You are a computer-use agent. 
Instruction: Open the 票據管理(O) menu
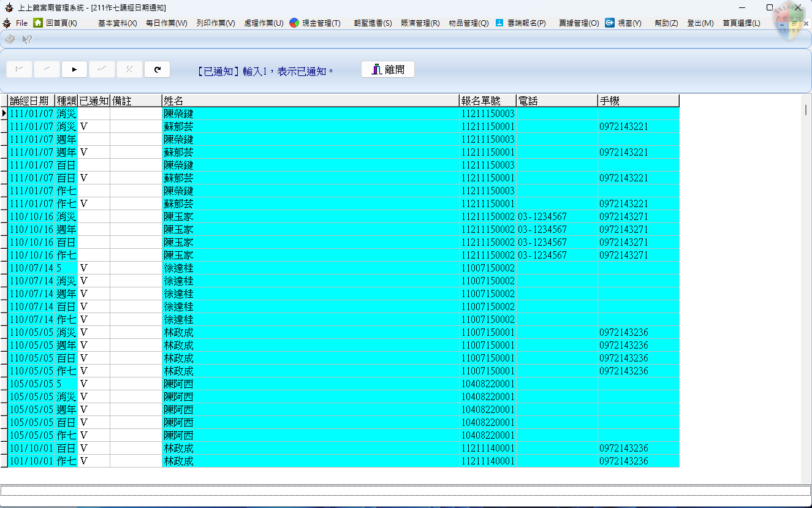pos(579,23)
